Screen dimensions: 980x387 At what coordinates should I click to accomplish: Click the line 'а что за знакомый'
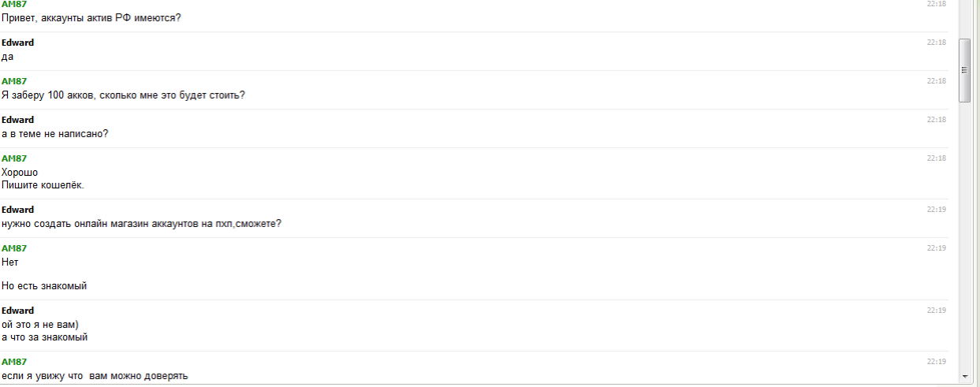(x=44, y=337)
